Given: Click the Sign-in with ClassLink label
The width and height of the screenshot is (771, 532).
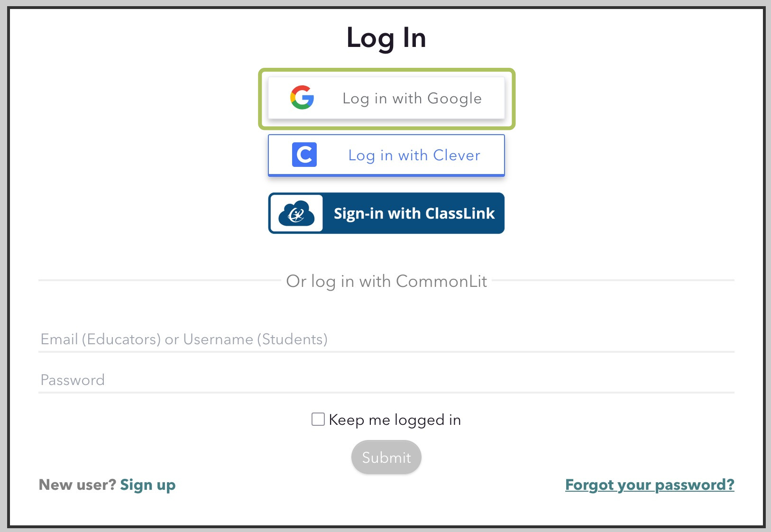Looking at the screenshot, I should [x=414, y=213].
